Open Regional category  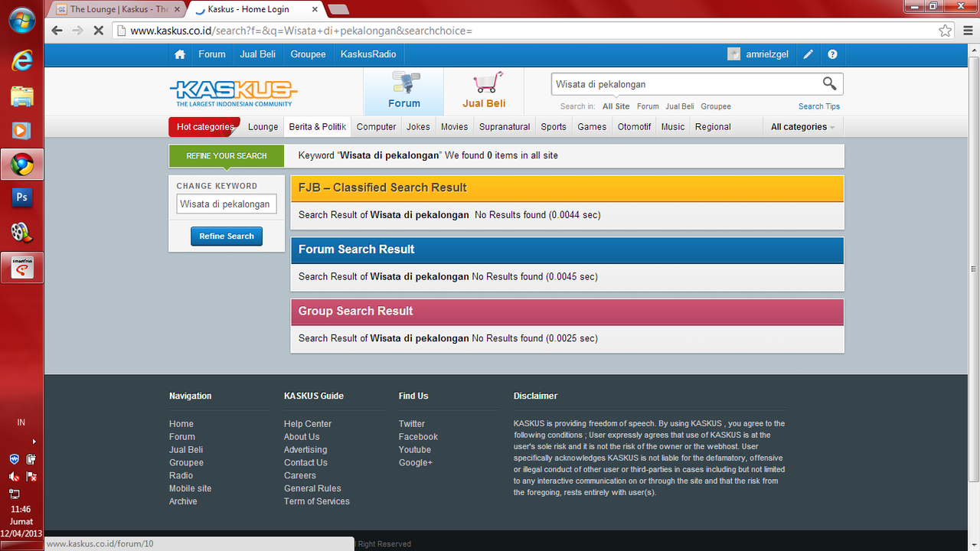[x=713, y=127]
